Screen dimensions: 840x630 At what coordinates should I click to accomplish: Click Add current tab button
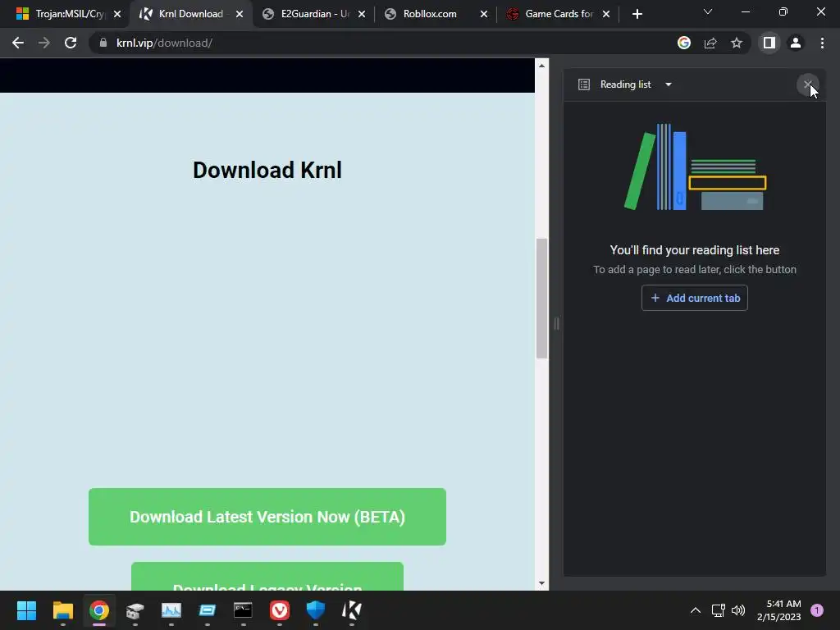coord(694,298)
